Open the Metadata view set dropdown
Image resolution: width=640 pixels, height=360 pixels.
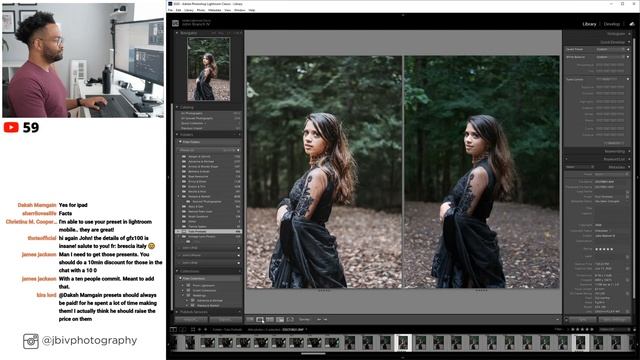click(580, 167)
